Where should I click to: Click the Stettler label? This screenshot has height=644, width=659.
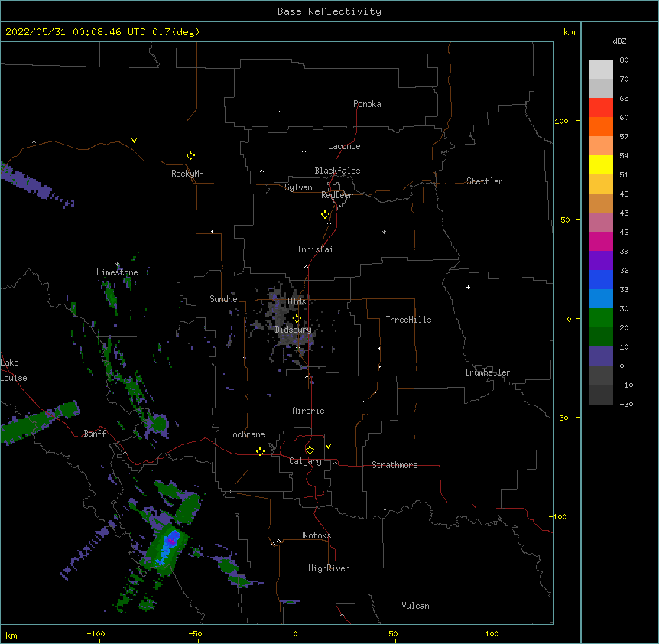485,181
